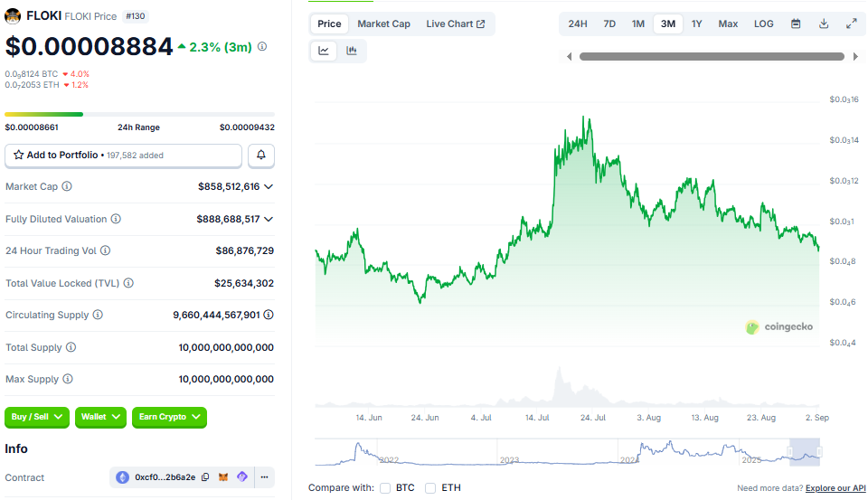Viewport: 868px width, 500px height.
Task: Show Market Cap info tooltip icon
Action: point(67,186)
